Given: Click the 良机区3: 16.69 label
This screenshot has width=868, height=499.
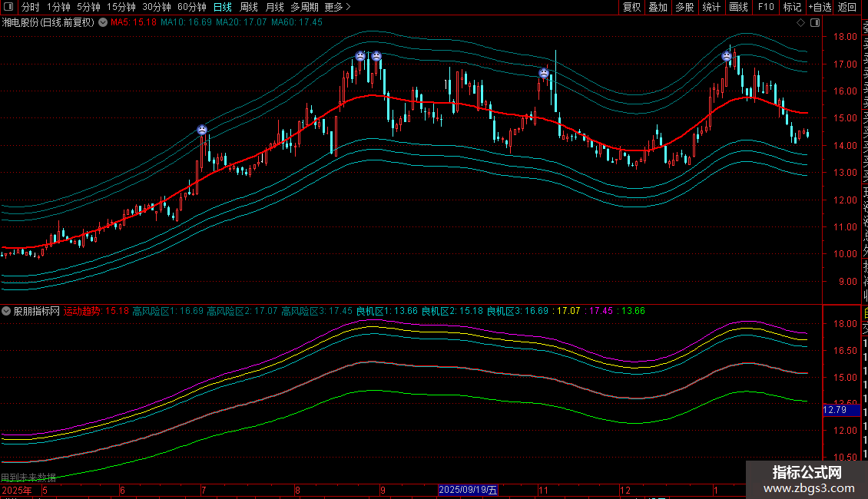Looking at the screenshot, I should [x=518, y=311].
